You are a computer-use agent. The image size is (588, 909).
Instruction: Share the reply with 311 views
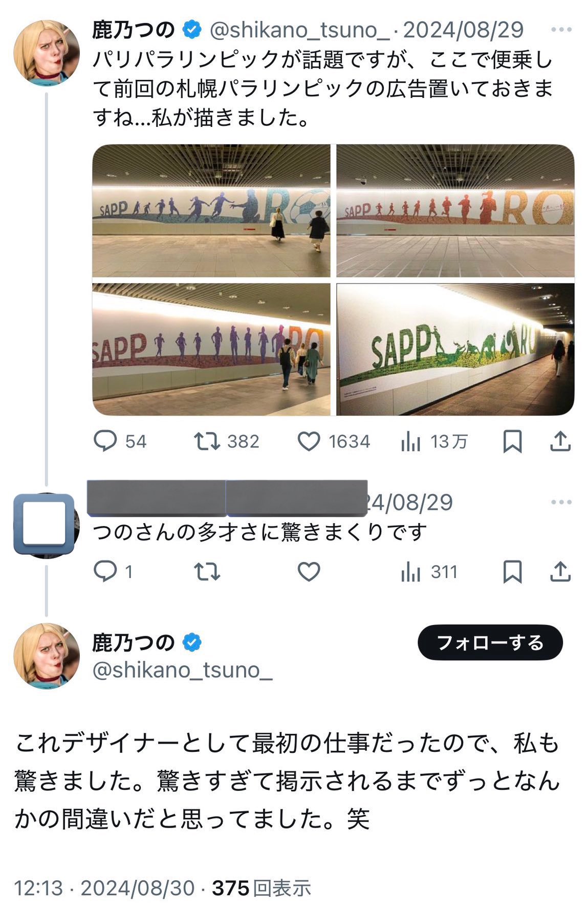[x=560, y=571]
